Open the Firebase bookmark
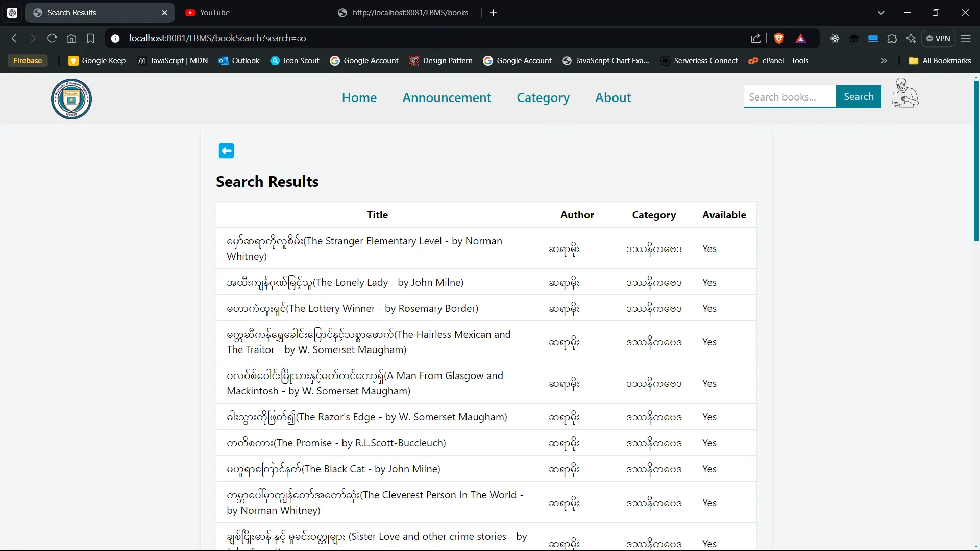Image resolution: width=980 pixels, height=551 pixels. pyautogui.click(x=28, y=61)
